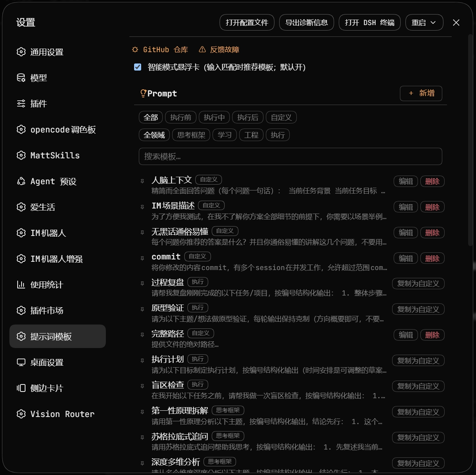Delete the 完整路径 template

(x=432, y=335)
